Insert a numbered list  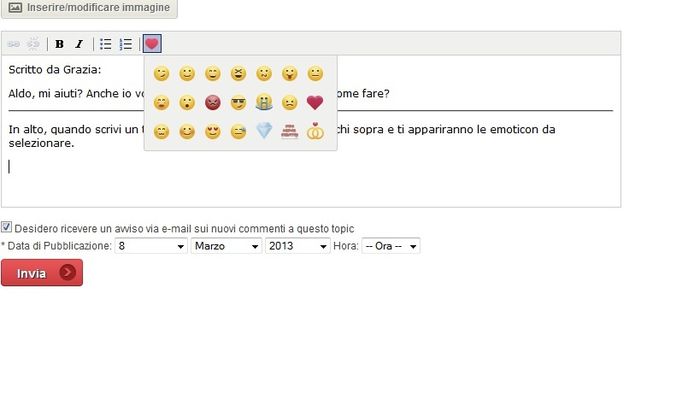[x=126, y=44]
